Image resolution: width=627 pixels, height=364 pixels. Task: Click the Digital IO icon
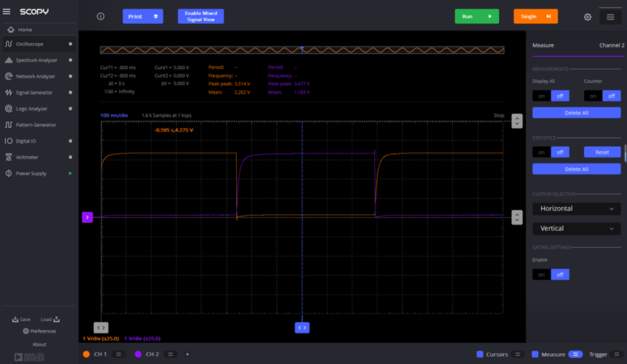(9, 141)
